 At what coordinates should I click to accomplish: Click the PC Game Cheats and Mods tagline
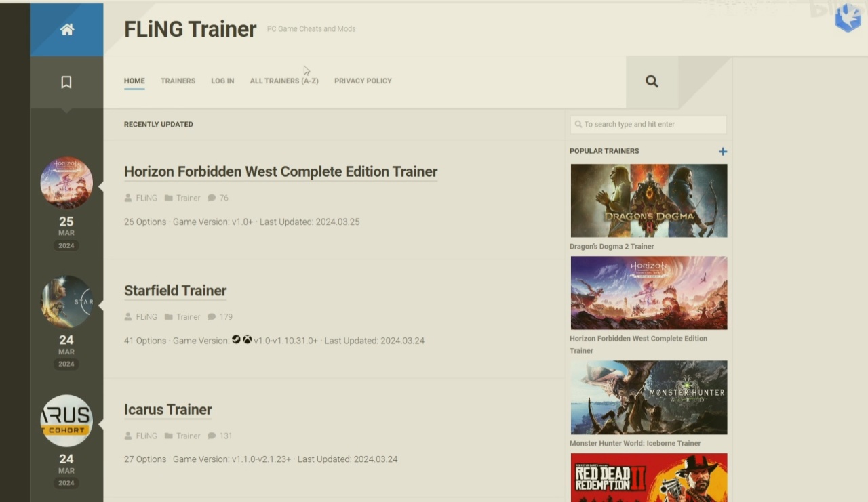pos(311,29)
